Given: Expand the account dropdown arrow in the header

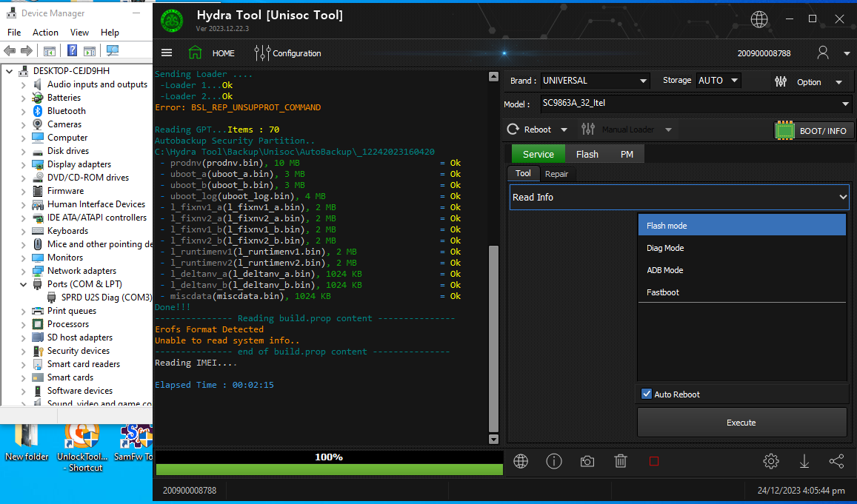Looking at the screenshot, I should (x=847, y=53).
